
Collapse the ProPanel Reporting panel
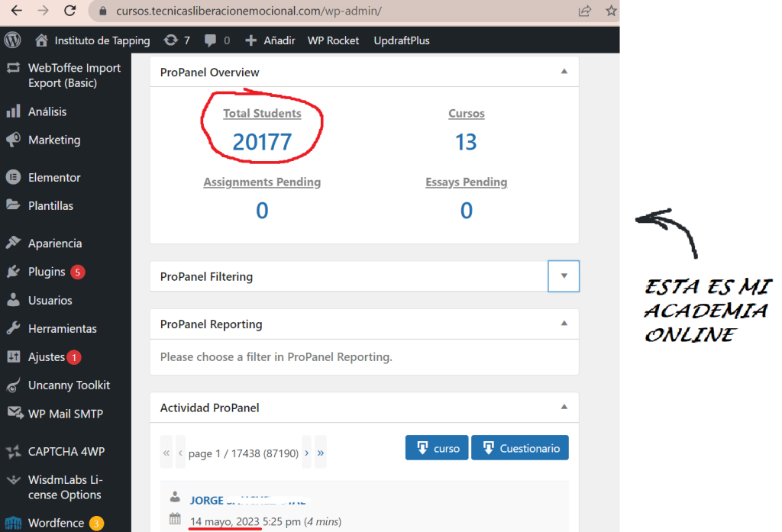pyautogui.click(x=564, y=324)
